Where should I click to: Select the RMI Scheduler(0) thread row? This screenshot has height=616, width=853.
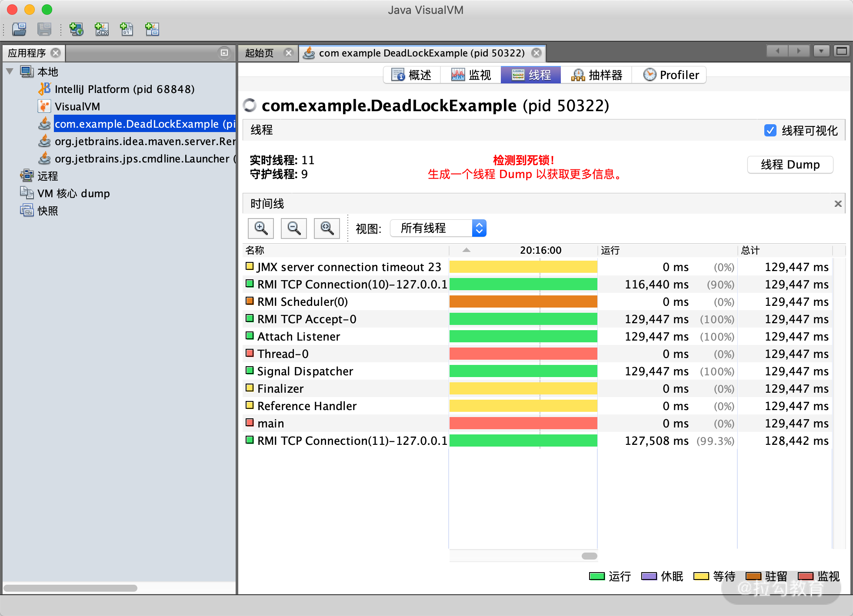coord(537,301)
